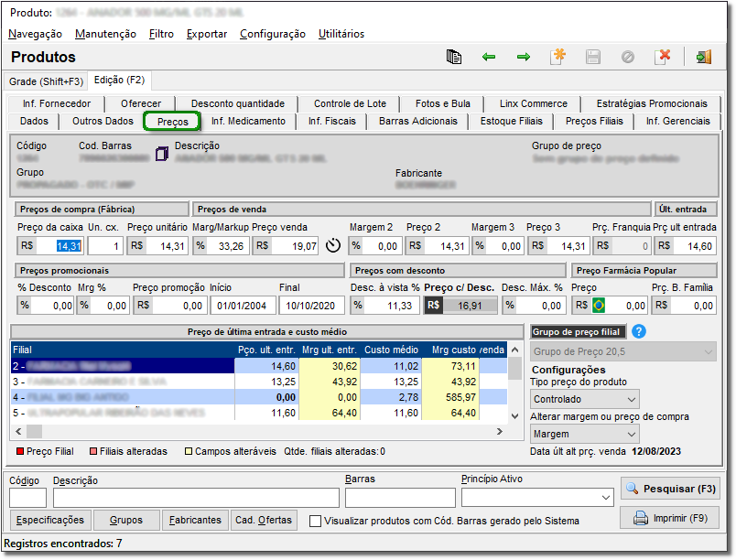Image resolution: width=736 pixels, height=560 pixels.
Task: Click the Pesquisar (F3) button
Action: point(670,489)
